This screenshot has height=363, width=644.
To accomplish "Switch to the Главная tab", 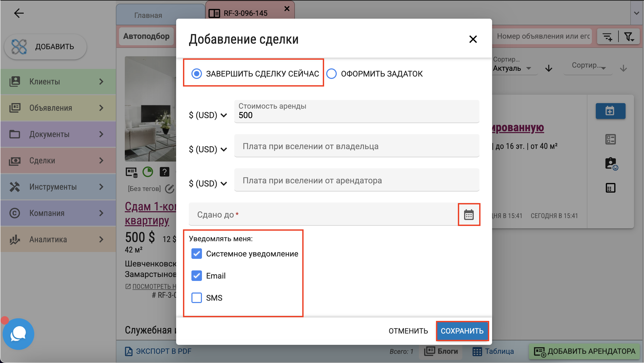I will [160, 15].
